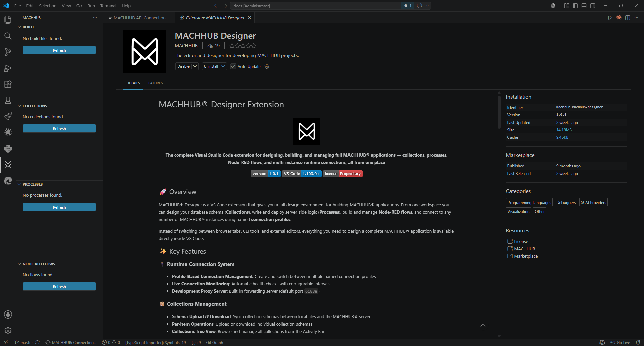Click the orange Claude starburst in editor toolbar
Screen dimensions: 644x346
[x=619, y=18]
